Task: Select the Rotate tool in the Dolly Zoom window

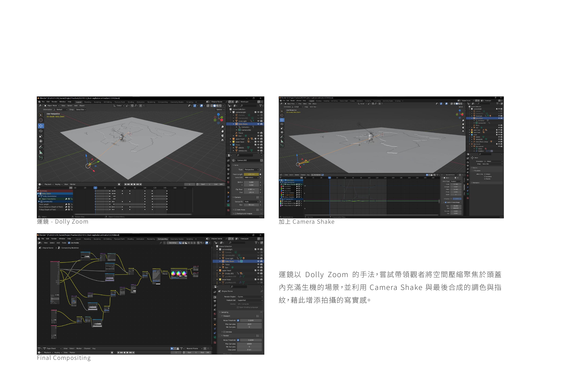Action: [41, 131]
